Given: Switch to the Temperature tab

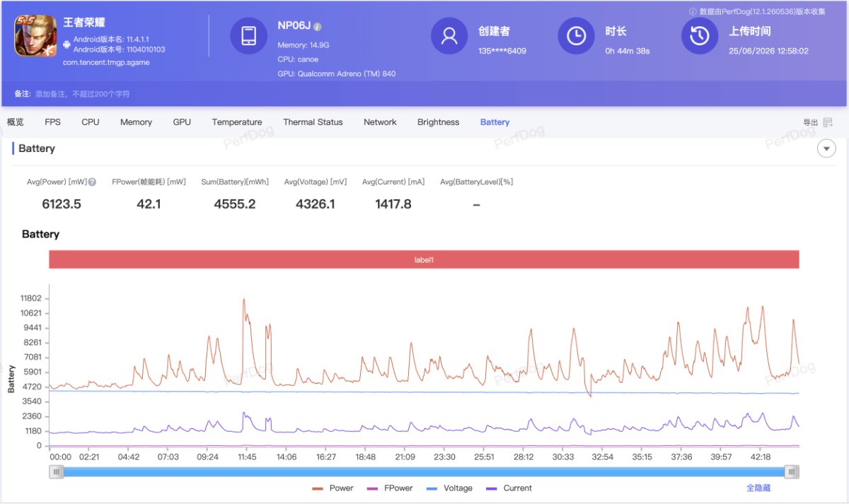Looking at the screenshot, I should tap(237, 122).
